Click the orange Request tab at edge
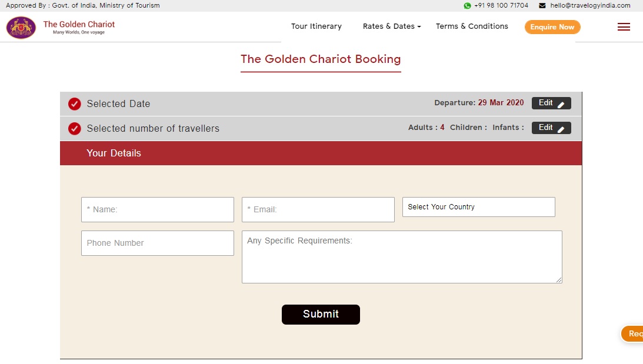643x364 pixels. click(x=633, y=333)
